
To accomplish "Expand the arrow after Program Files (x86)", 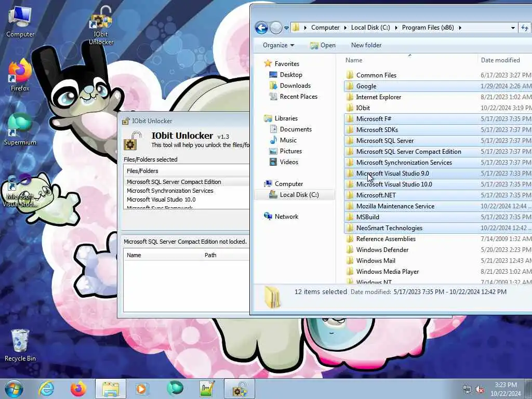I will point(460,28).
